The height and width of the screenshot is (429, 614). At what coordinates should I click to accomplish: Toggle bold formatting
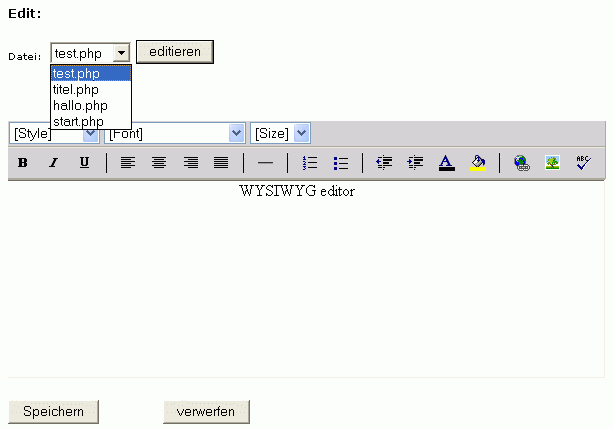[x=22, y=163]
